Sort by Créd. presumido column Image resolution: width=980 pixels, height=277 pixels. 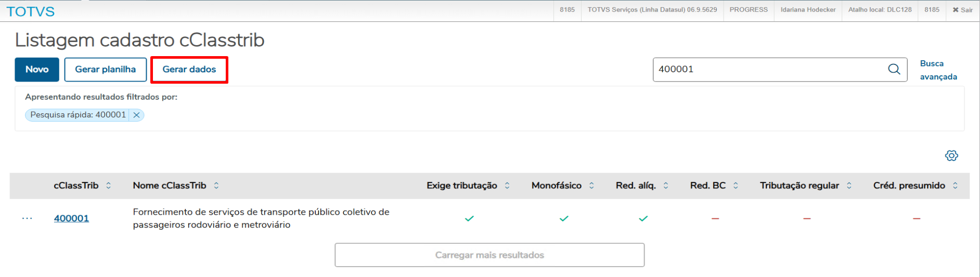tap(955, 186)
